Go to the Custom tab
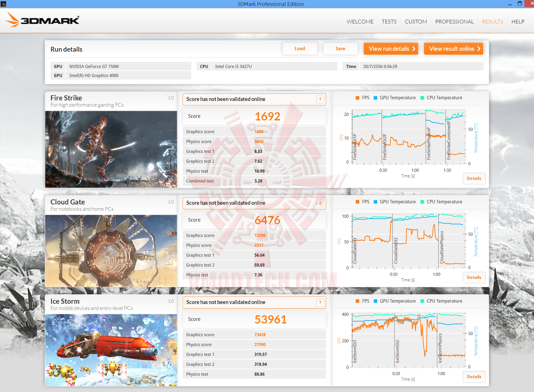 416,21
